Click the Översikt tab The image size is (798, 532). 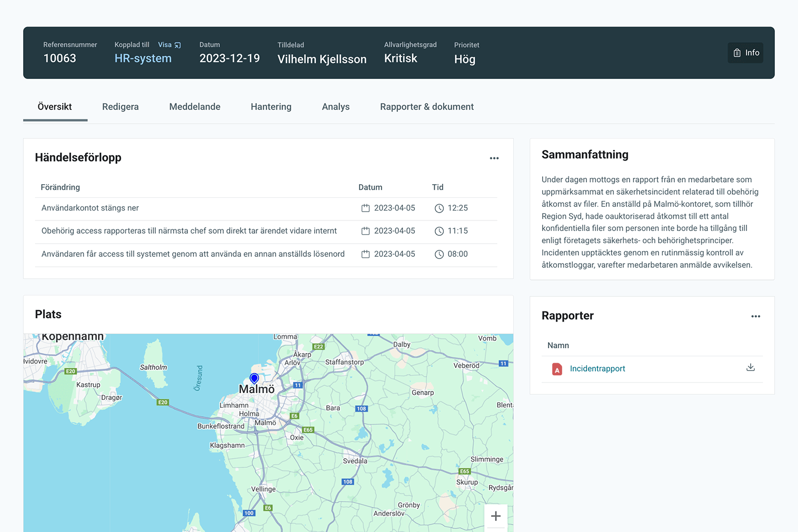click(55, 107)
